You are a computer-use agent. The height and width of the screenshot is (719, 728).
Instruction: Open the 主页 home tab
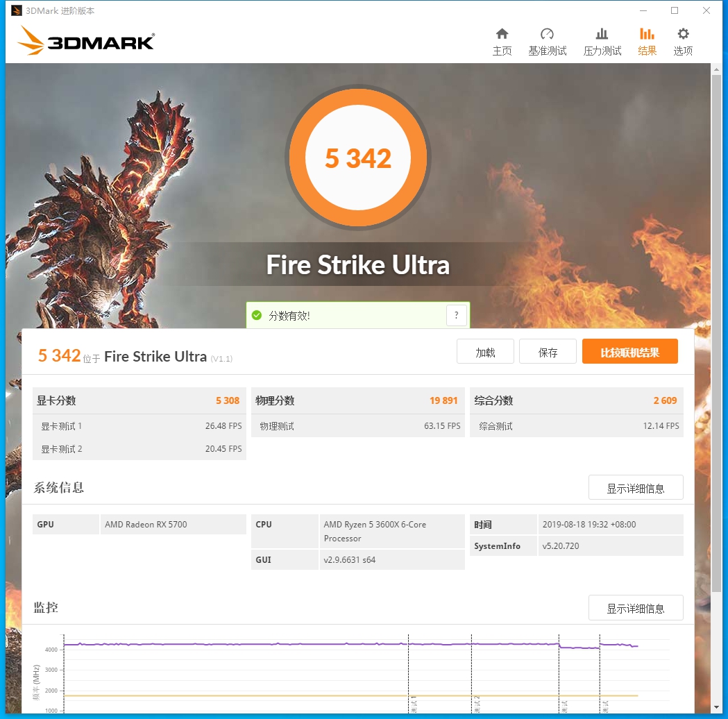coord(502,42)
